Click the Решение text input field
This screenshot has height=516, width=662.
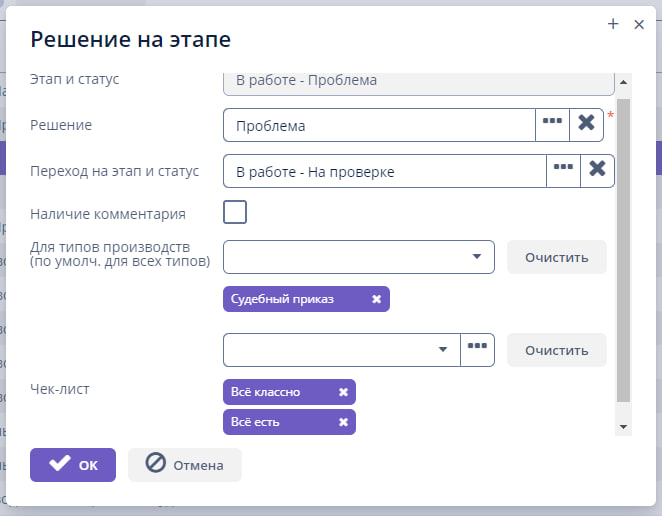coord(380,126)
